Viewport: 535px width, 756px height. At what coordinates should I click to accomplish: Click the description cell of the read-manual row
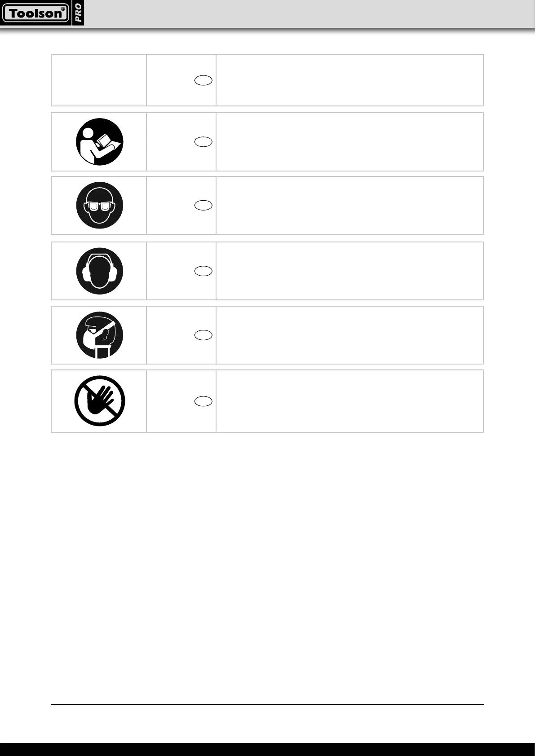[349, 142]
